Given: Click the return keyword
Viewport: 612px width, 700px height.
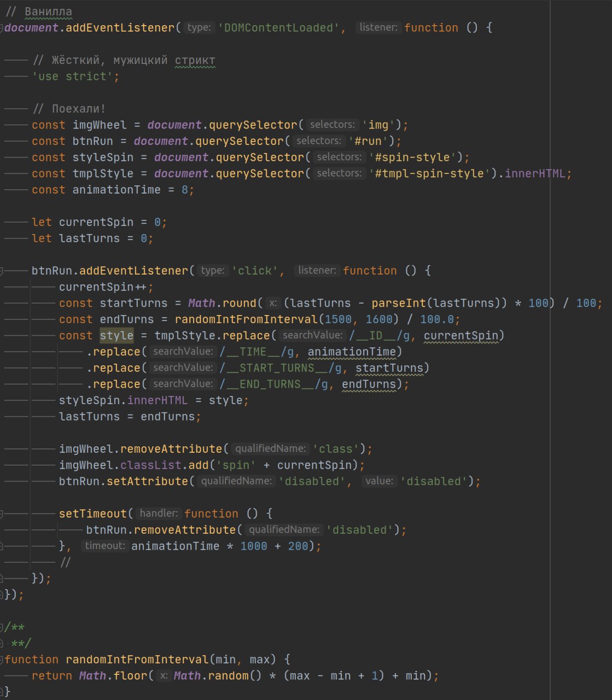Looking at the screenshot, I should point(52,676).
